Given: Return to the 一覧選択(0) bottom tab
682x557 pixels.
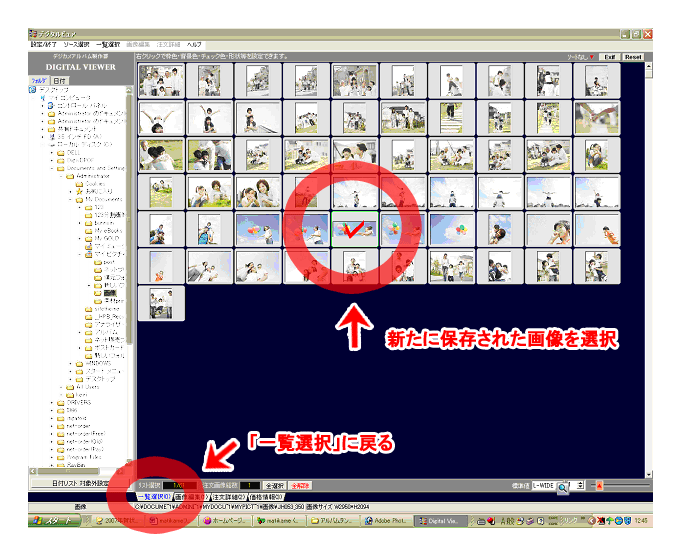Looking at the screenshot, I should click(x=154, y=497).
